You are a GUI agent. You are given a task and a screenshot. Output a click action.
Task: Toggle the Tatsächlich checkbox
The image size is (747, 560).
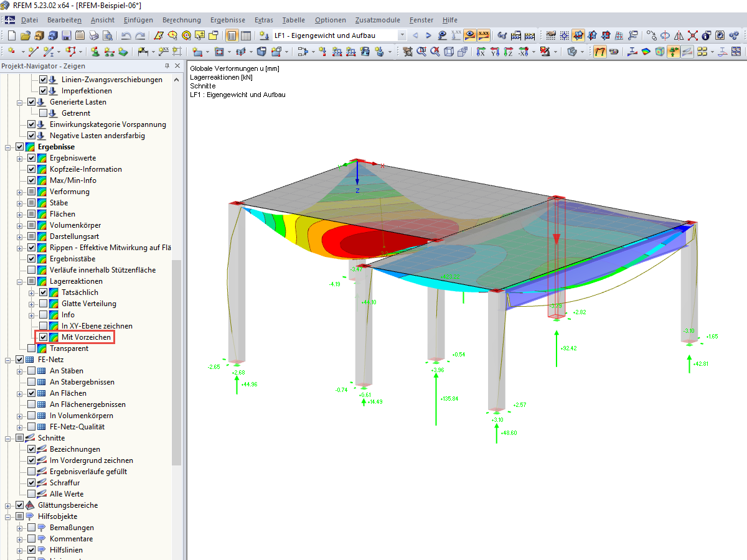(x=43, y=292)
